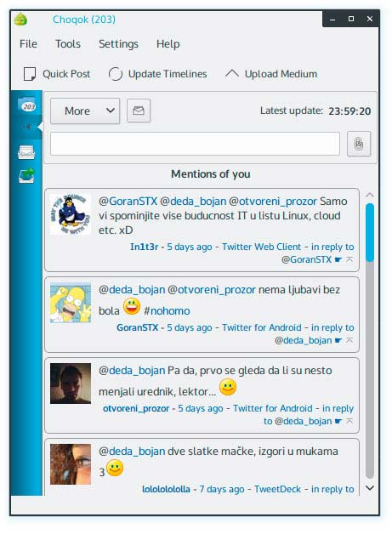This screenshot has width=392, height=534.
Task: Click thread arrow icon on GoranSTX post
Action: click(x=349, y=340)
